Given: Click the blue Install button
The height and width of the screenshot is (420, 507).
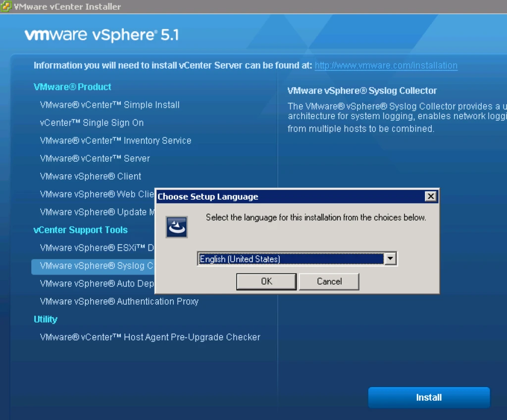Looking at the screenshot, I should [x=429, y=397].
